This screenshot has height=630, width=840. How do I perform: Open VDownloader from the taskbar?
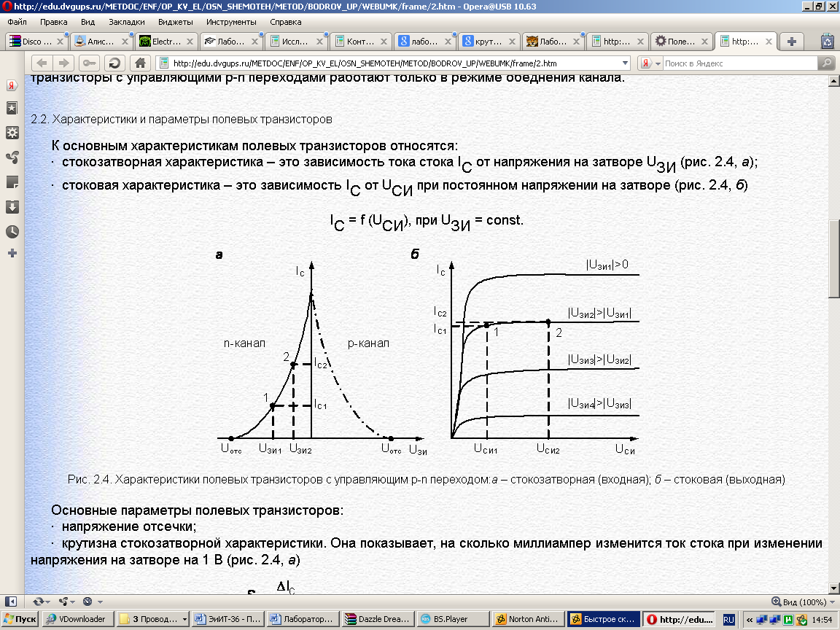78,619
